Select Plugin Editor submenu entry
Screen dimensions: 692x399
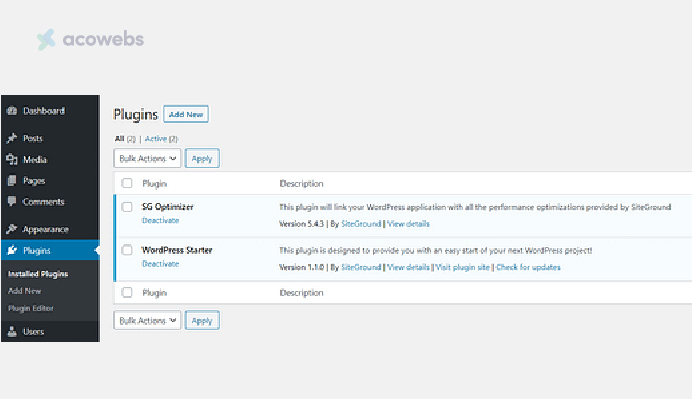[x=30, y=308]
